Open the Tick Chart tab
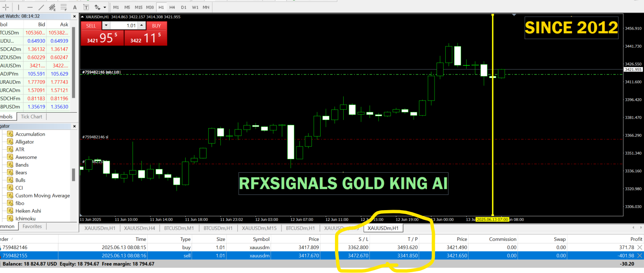644x273 pixels. (31, 116)
